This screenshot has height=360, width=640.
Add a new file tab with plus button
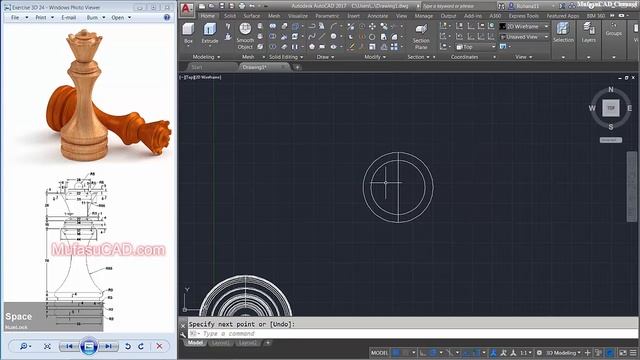click(x=297, y=67)
